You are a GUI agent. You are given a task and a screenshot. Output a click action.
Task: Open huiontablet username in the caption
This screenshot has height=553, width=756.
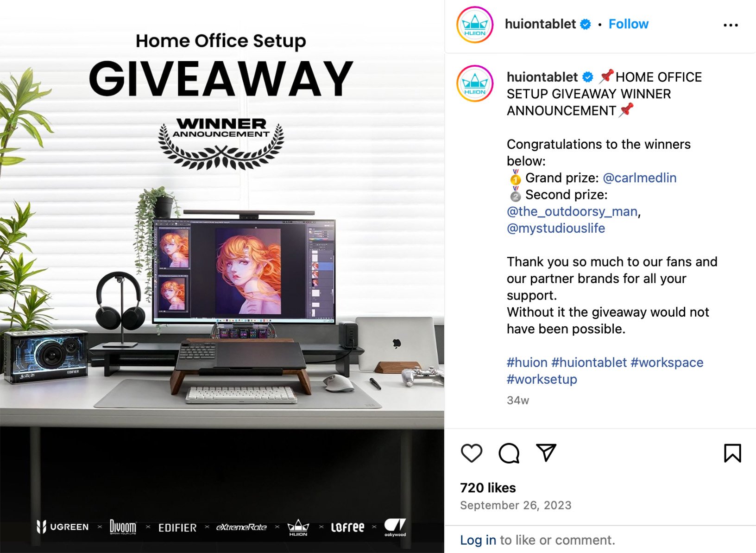(542, 77)
